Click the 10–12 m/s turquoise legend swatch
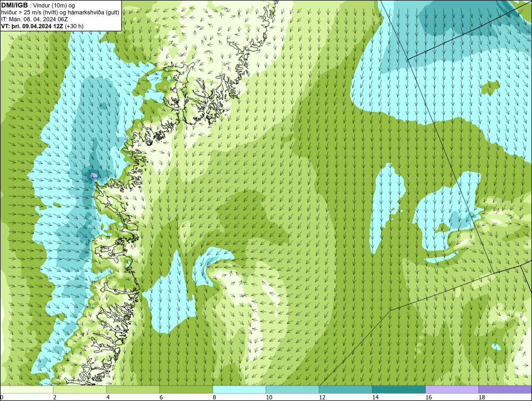 coord(293,389)
